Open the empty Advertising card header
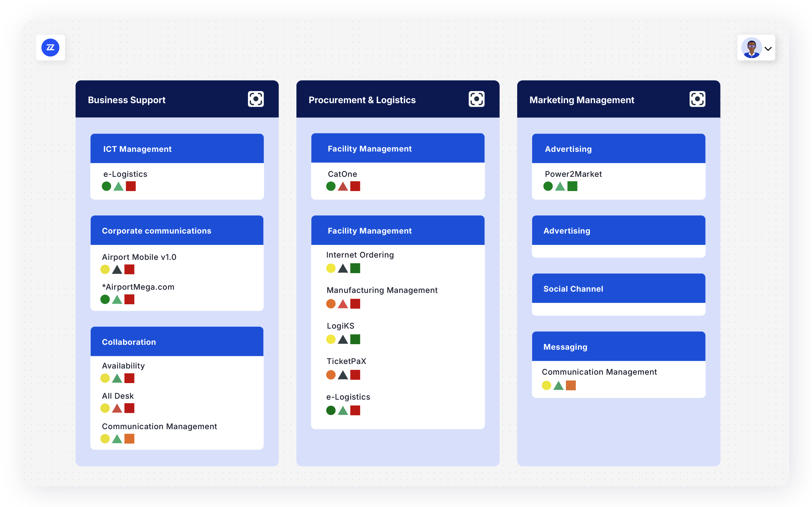The image size is (812, 507). pos(618,230)
